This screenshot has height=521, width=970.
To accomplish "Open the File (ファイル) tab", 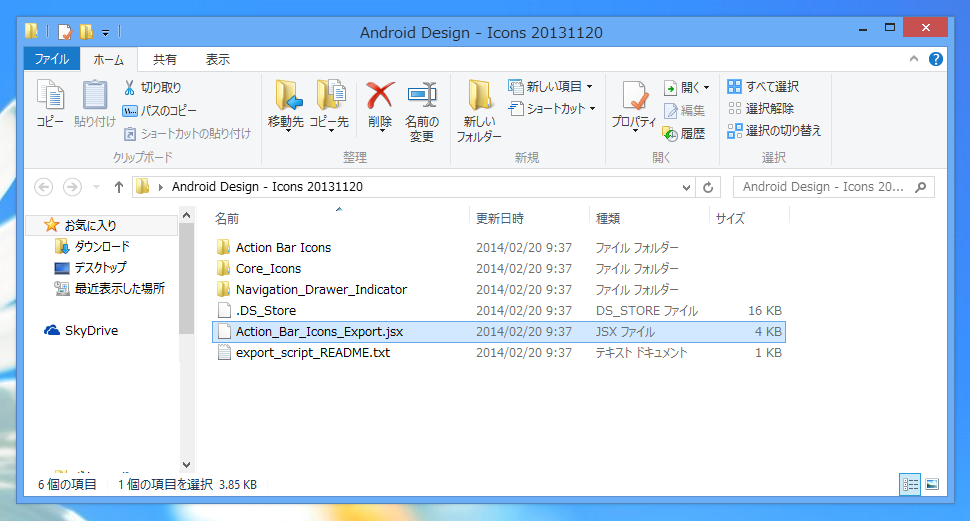I will pos(52,59).
